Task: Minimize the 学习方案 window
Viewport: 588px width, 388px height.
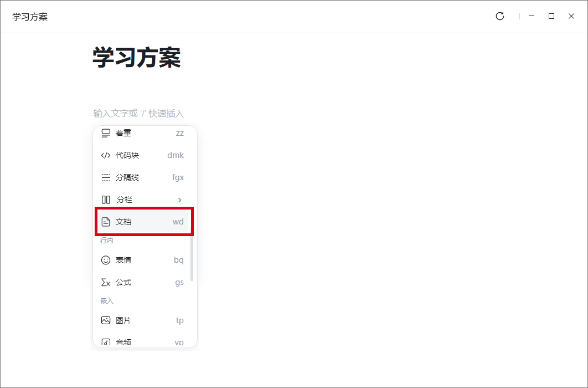Action: point(532,16)
